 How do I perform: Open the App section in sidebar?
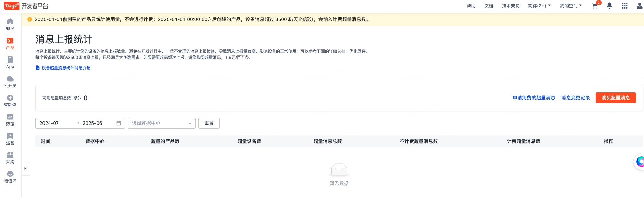[x=10, y=63]
